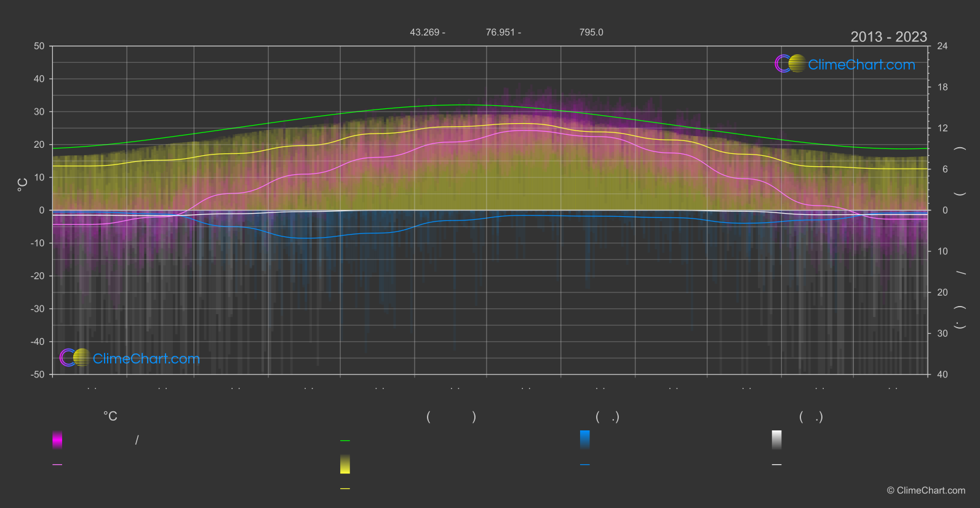Click the 795.0 elevation value in header
Viewport: 980px width, 508px height.
point(591,32)
